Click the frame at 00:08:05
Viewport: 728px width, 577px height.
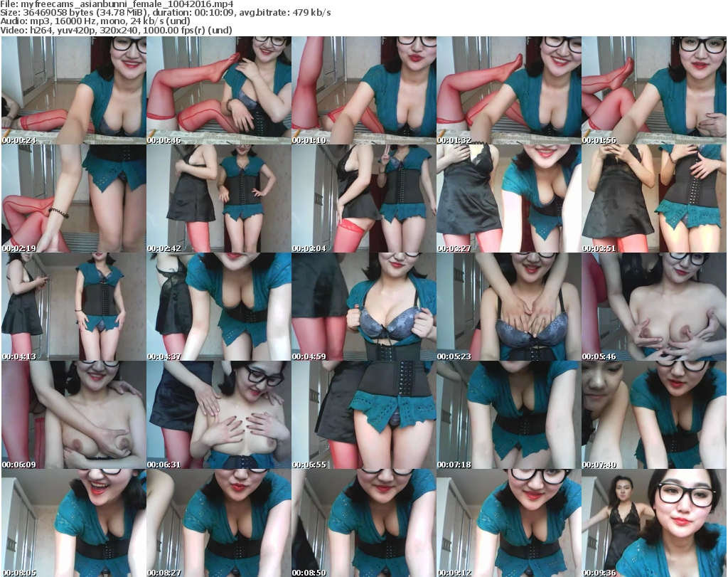(x=73, y=523)
